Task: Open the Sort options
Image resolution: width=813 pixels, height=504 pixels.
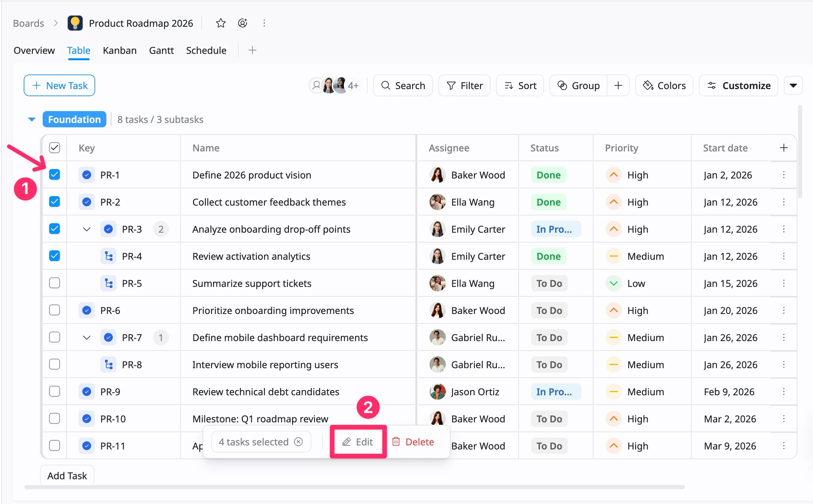Action: (520, 85)
